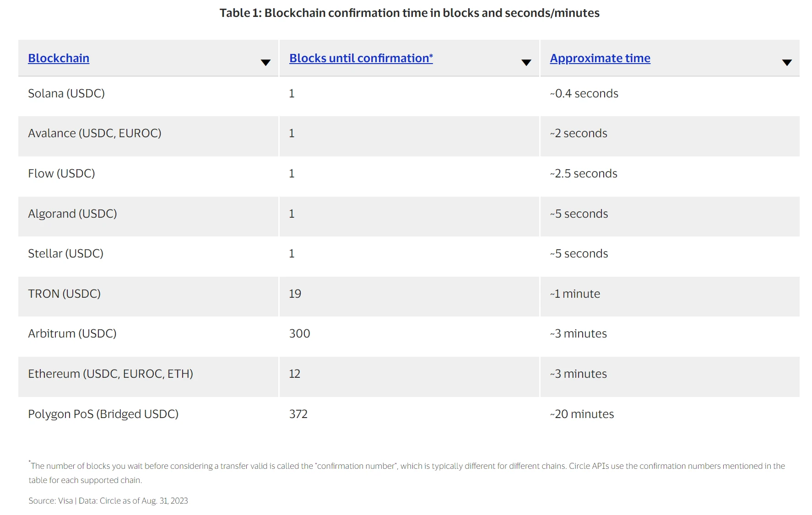Select the Solana (USDC) row cell

click(x=66, y=94)
